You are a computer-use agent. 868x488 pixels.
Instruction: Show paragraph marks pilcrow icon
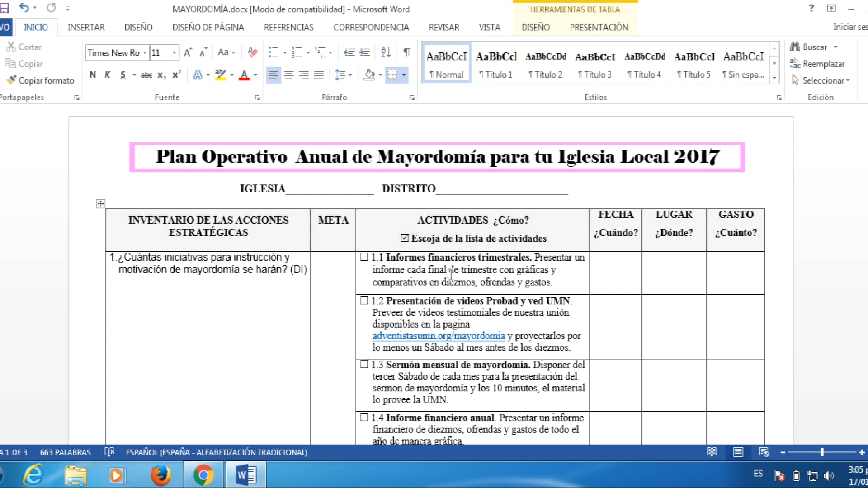click(x=407, y=52)
